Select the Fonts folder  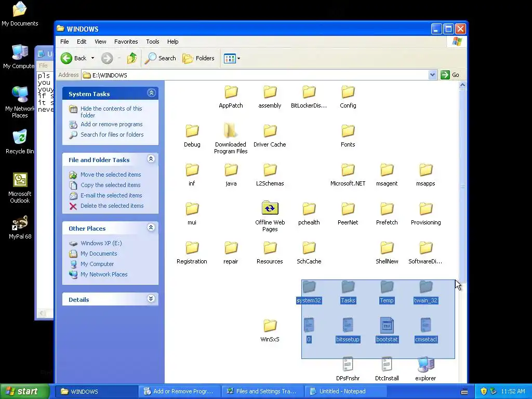[x=348, y=136]
